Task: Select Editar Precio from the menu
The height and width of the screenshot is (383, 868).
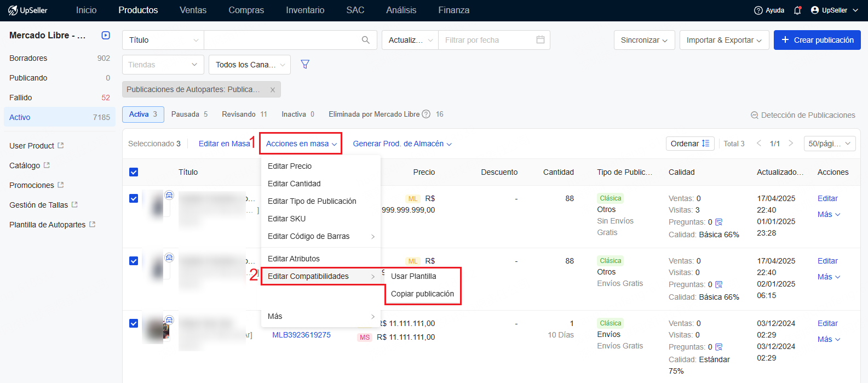Action: [321, 166]
